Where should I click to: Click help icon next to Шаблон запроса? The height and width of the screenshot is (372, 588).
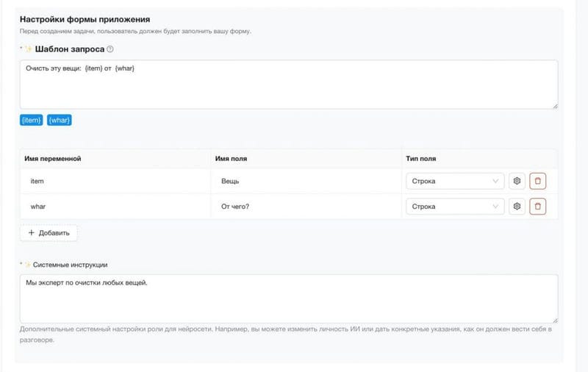110,49
